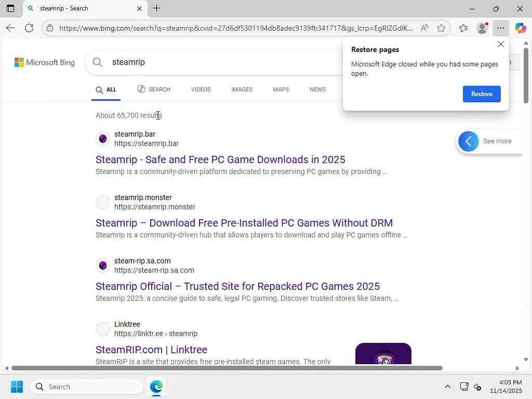Open steamrip.bar site favicon
Image resolution: width=532 pixels, height=399 pixels.
(x=103, y=138)
